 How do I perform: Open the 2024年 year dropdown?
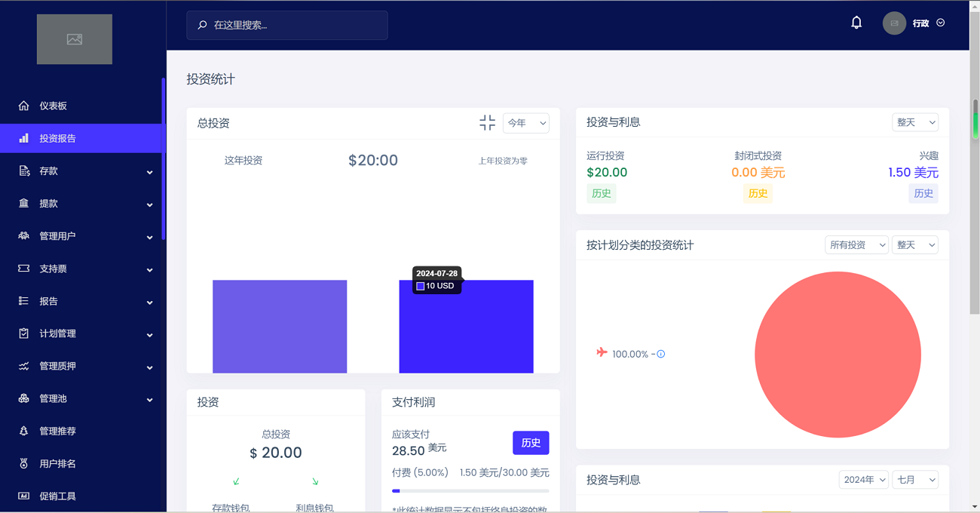click(863, 480)
